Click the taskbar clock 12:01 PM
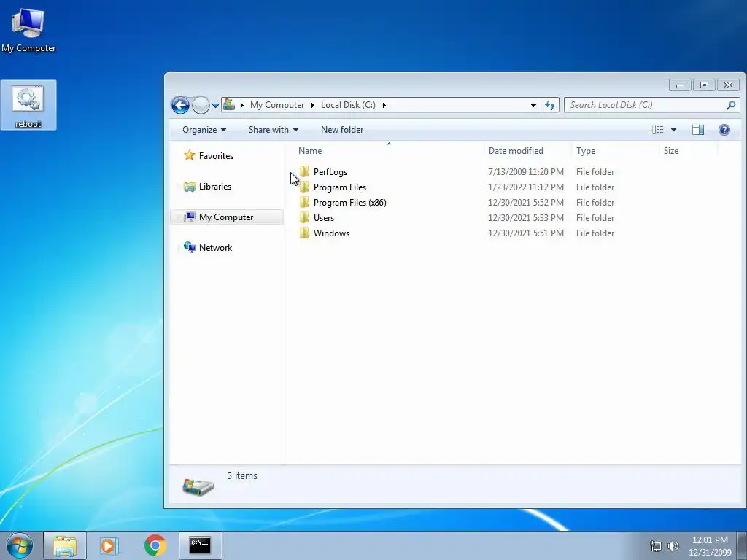Viewport: 747px width, 560px height. pos(710,540)
